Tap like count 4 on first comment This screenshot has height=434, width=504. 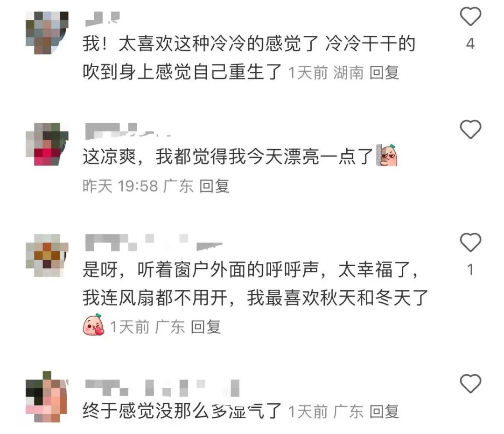click(x=470, y=44)
